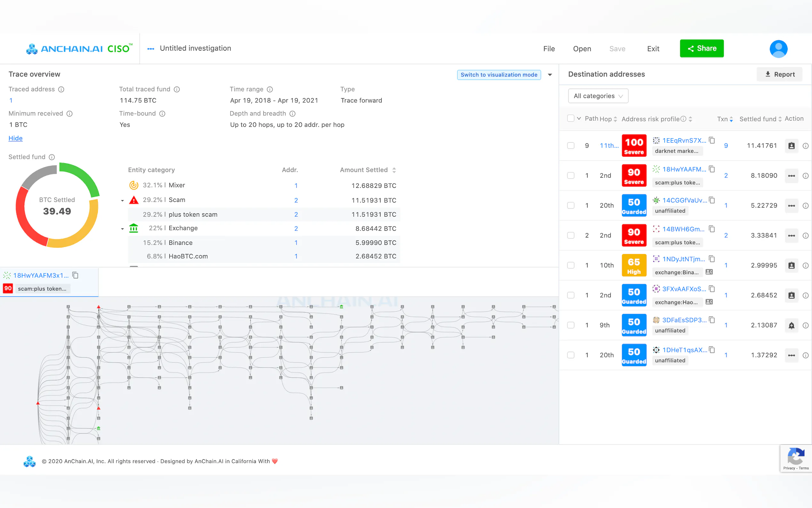The image size is (812, 508).
Task: Click the Hide link under Minimum received
Action: tap(15, 139)
